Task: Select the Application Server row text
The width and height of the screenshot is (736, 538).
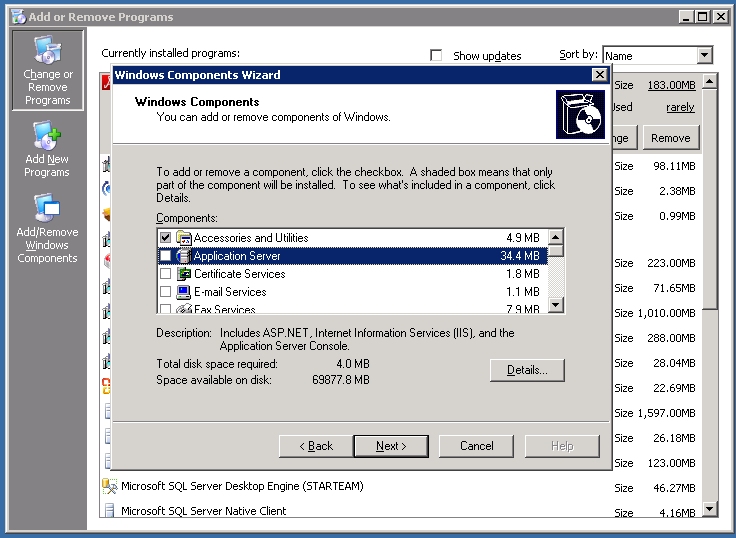Action: [237, 256]
